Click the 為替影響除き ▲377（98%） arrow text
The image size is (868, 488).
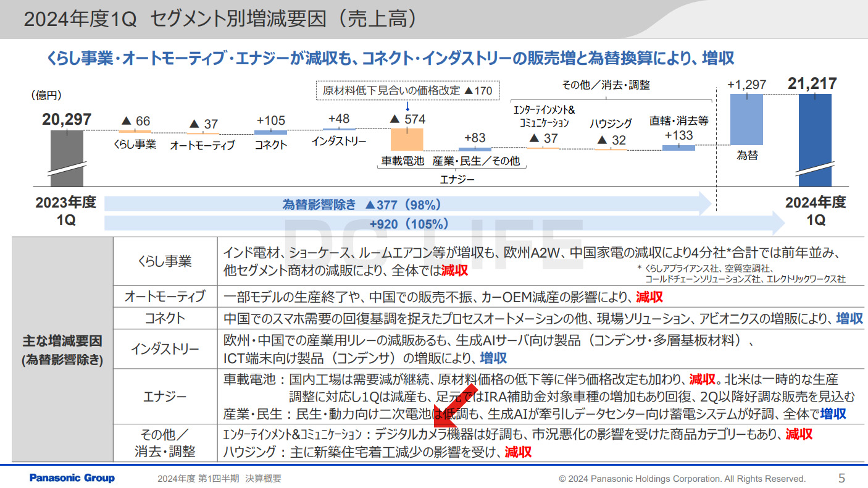click(361, 204)
